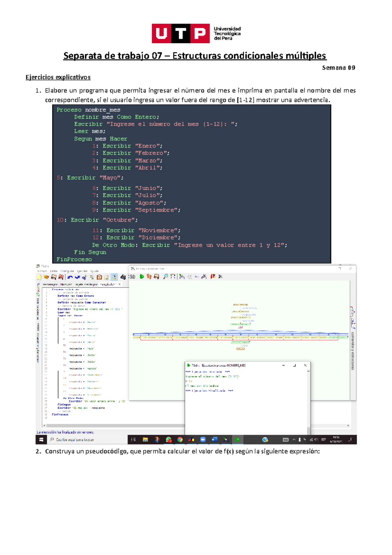Close the sin_titulo editor tab

click(120, 284)
